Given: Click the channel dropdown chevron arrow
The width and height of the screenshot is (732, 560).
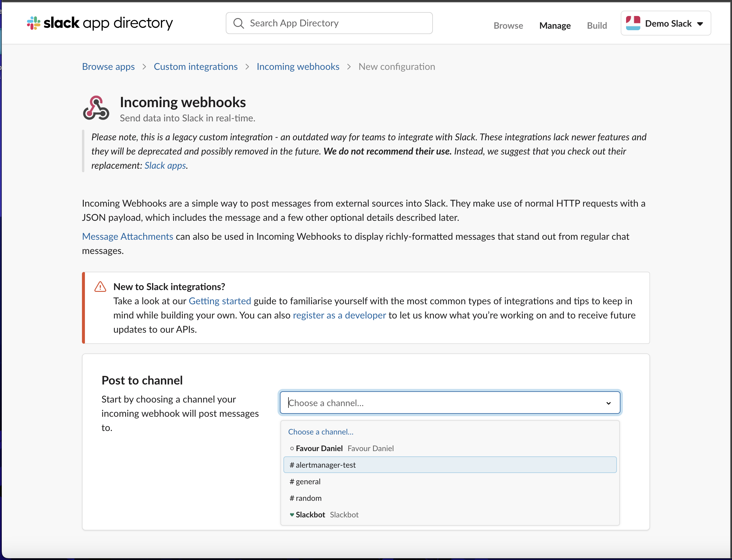Looking at the screenshot, I should click(608, 403).
